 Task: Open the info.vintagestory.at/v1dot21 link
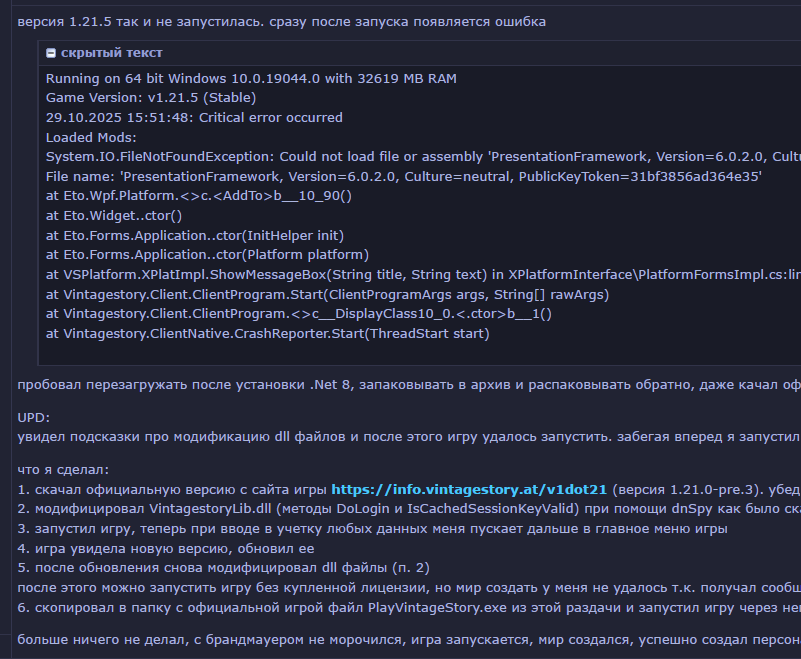click(469, 489)
